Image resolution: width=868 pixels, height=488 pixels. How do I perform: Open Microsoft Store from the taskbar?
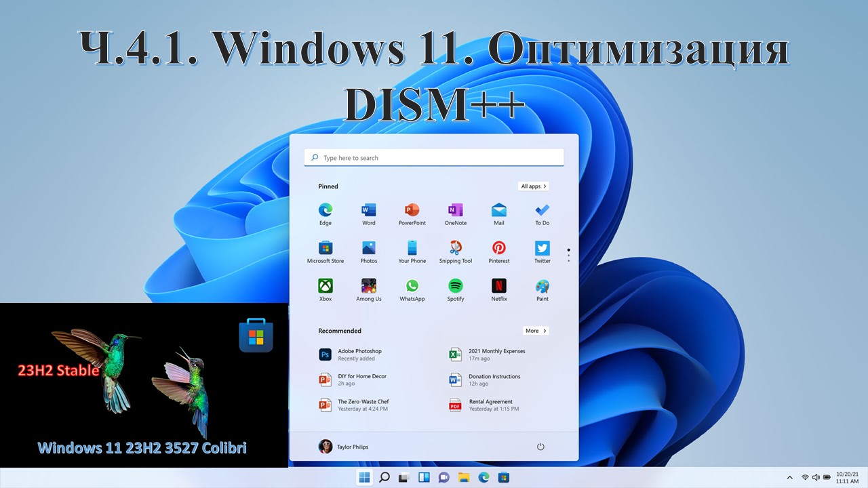[x=504, y=477]
